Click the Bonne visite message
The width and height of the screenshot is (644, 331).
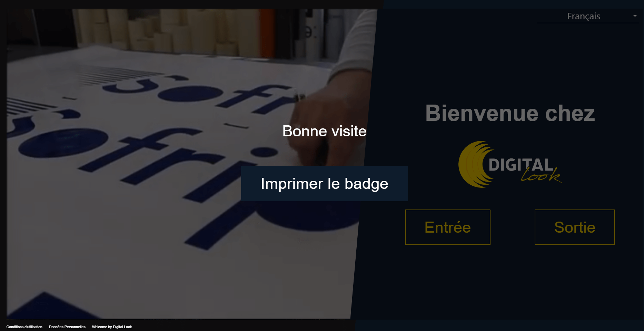click(324, 131)
